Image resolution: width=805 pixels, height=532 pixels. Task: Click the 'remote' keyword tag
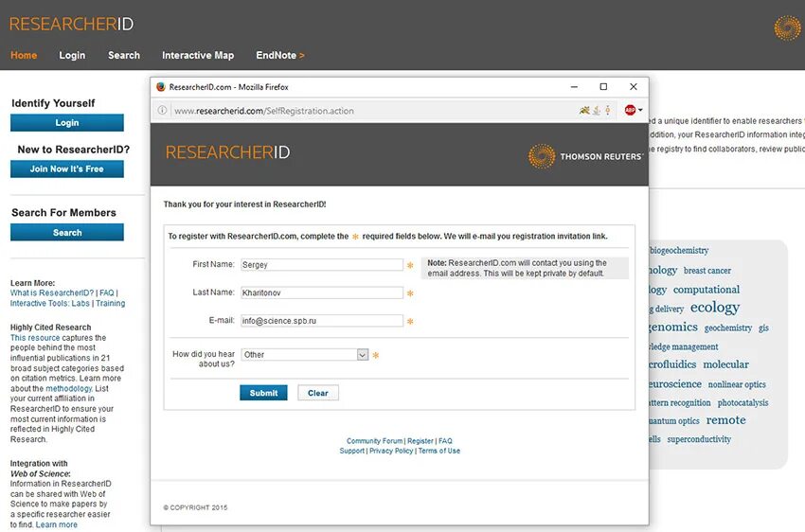[x=726, y=420]
